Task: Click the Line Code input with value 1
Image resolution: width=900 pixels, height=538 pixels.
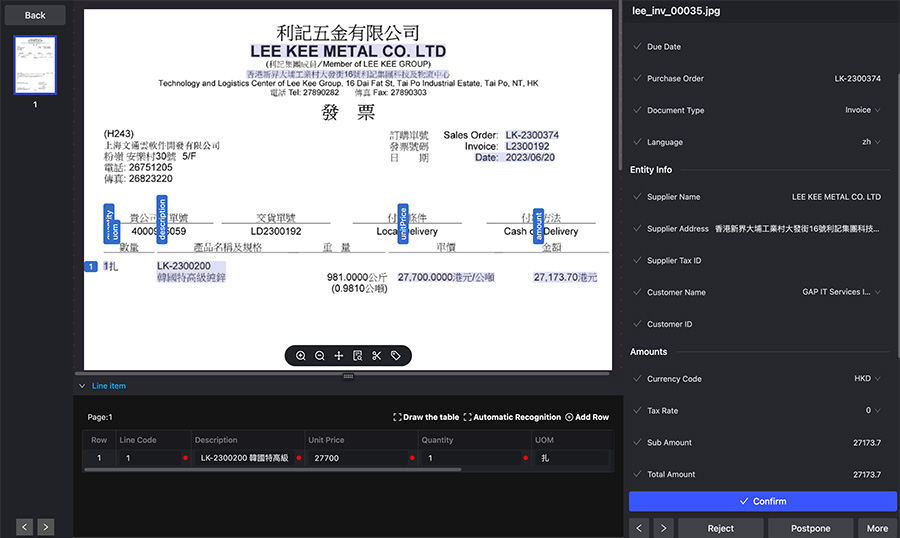Action: 150,458
